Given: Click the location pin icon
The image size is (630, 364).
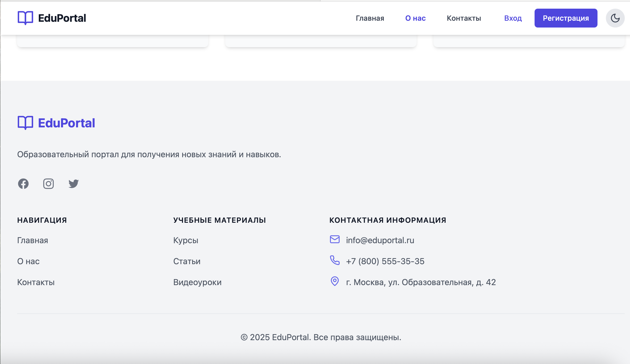Looking at the screenshot, I should coord(335,282).
